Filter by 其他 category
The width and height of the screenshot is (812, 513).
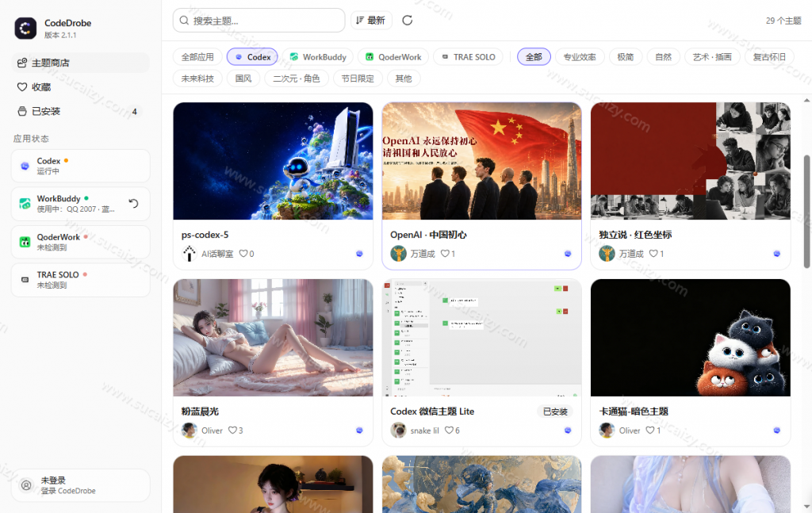coord(404,78)
